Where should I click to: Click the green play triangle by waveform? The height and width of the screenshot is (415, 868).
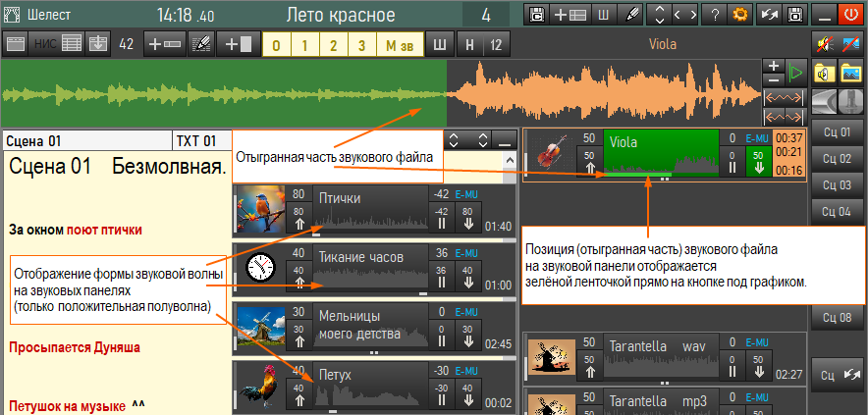(795, 73)
